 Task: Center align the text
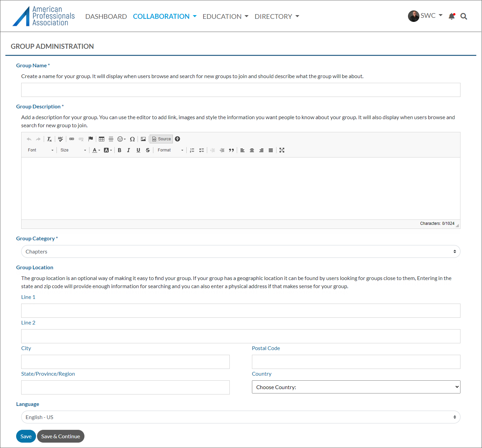coord(252,150)
